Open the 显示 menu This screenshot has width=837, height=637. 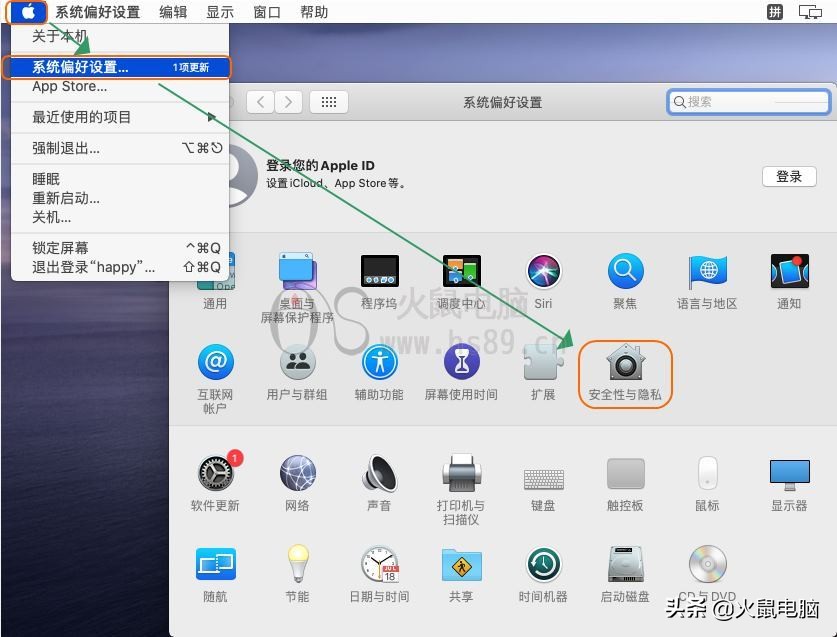pos(220,12)
